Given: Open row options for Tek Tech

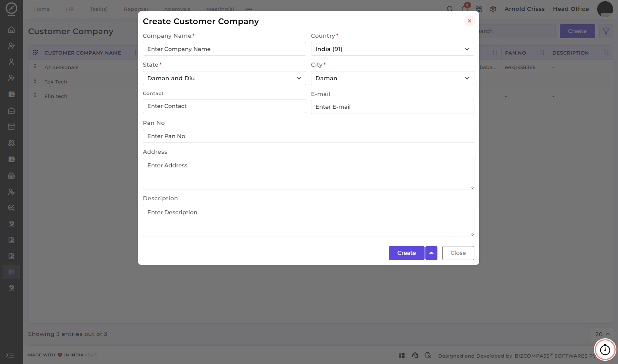Looking at the screenshot, I should coord(35,81).
